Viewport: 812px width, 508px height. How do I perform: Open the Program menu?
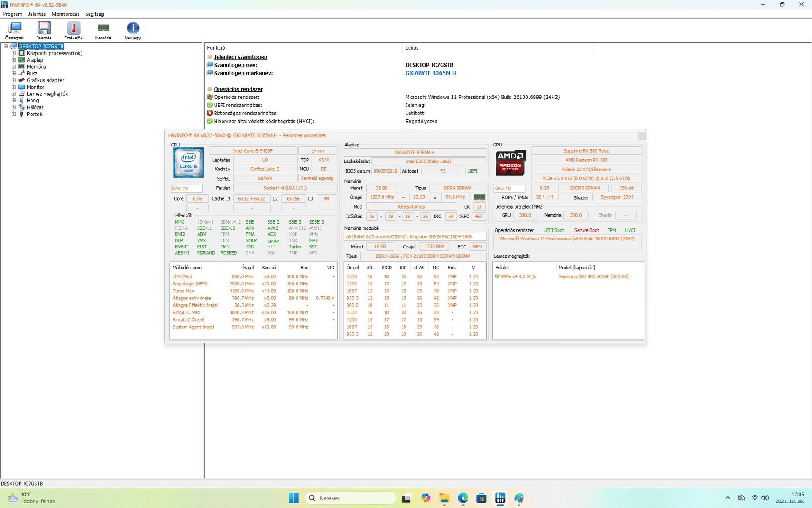[x=12, y=14]
